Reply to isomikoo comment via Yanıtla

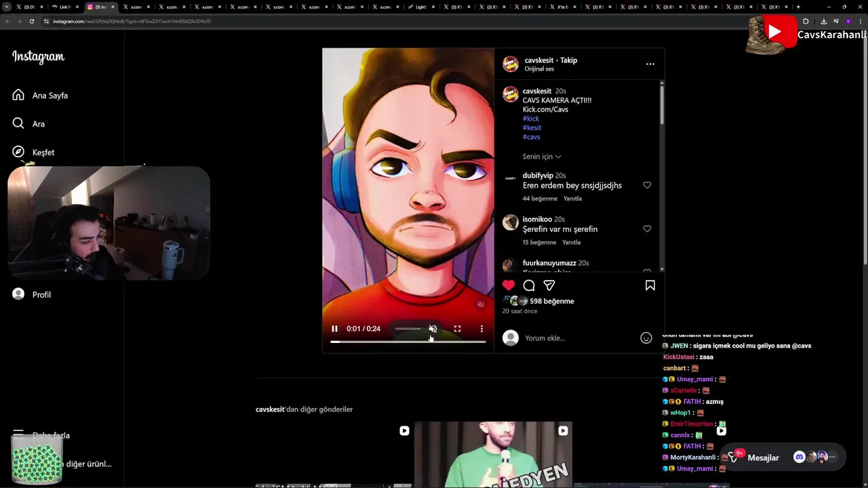coord(572,242)
